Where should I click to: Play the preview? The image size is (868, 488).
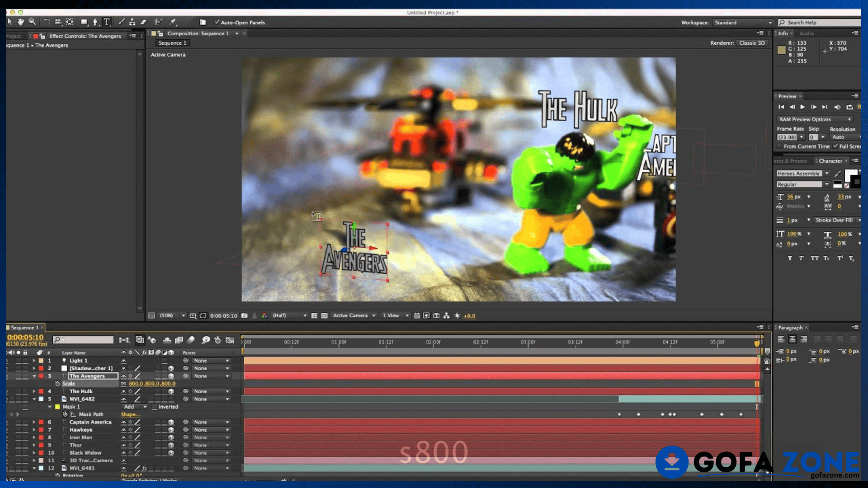(x=802, y=107)
